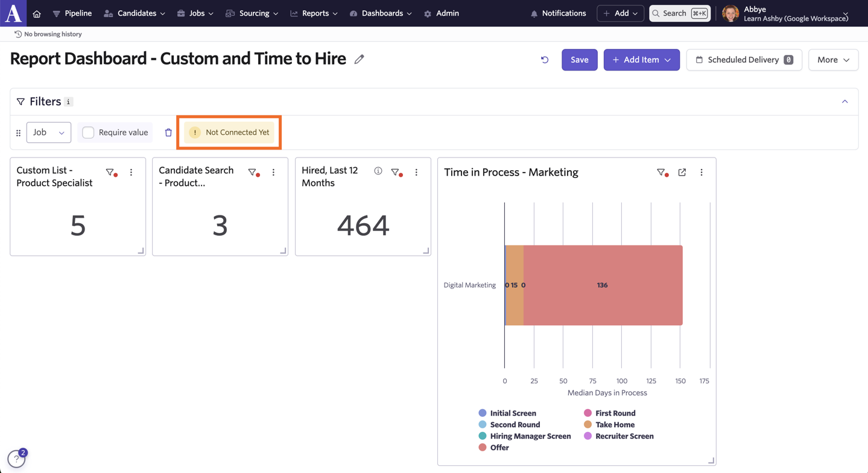Open the help bubble icon
The width and height of the screenshot is (868, 473).
(x=17, y=459)
